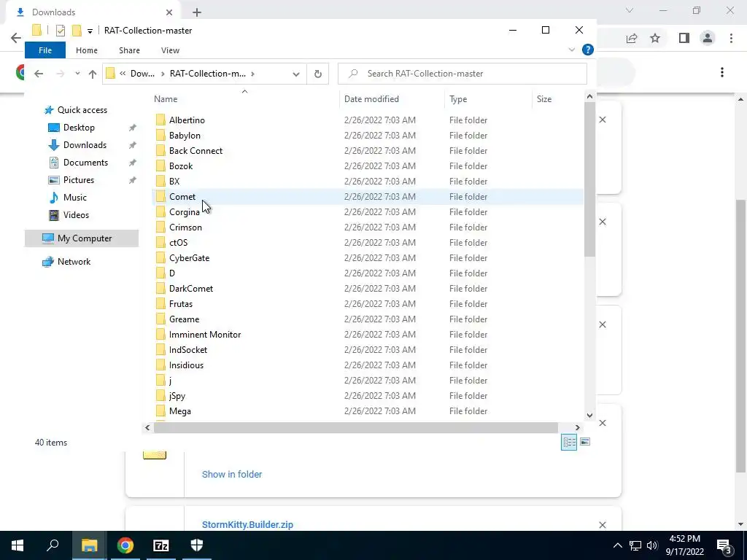The height and width of the screenshot is (560, 747).
Task: Open Documents in navigation pane
Action: pyautogui.click(x=86, y=163)
